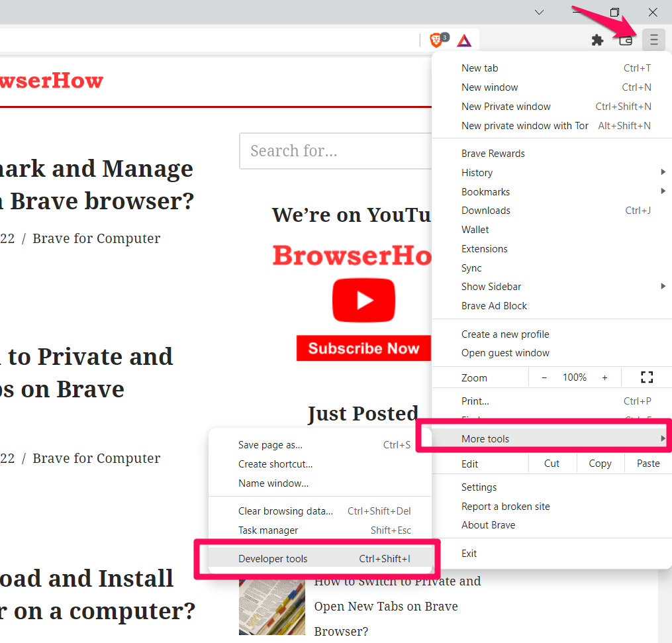The width and height of the screenshot is (672, 643).
Task: Open the Brave Wallet toolbar icon
Action: [x=626, y=40]
